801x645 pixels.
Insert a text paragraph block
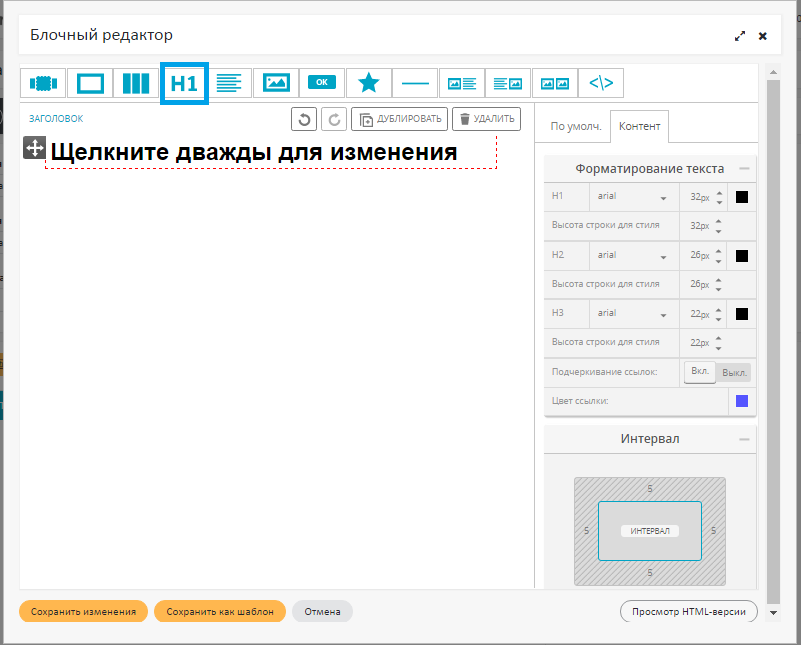click(x=230, y=83)
